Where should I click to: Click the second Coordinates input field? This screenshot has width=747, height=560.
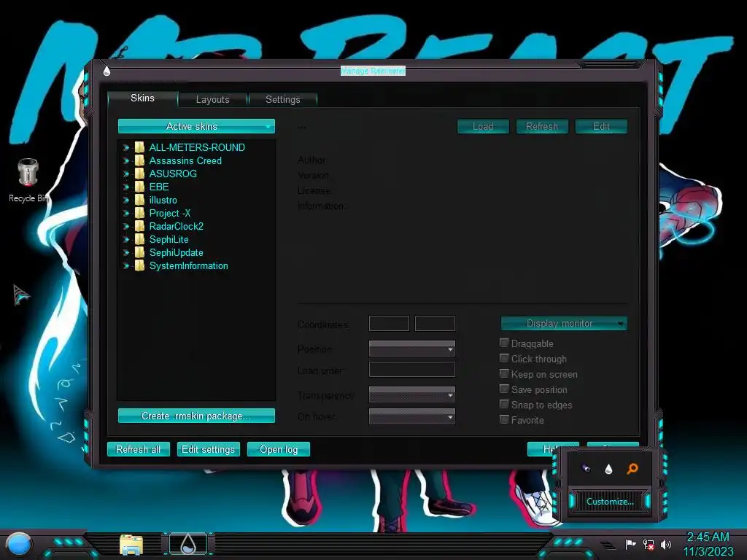point(435,323)
